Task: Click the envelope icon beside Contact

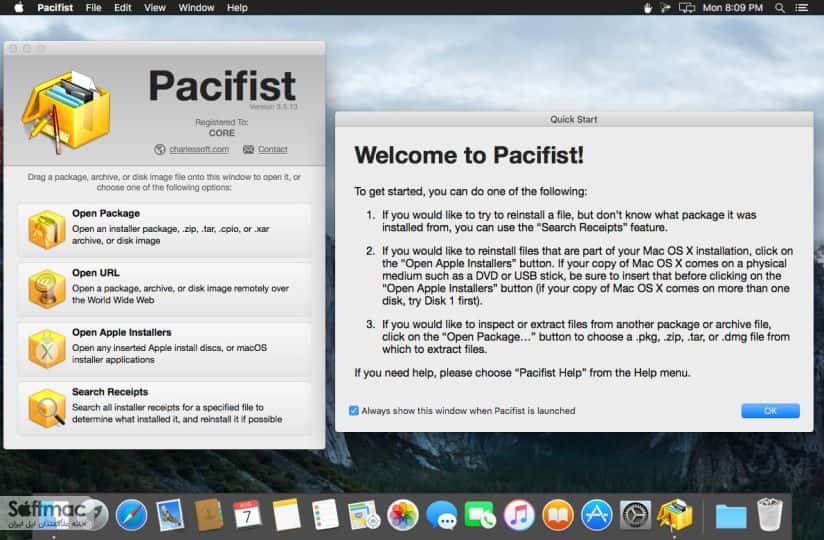Action: point(249,149)
